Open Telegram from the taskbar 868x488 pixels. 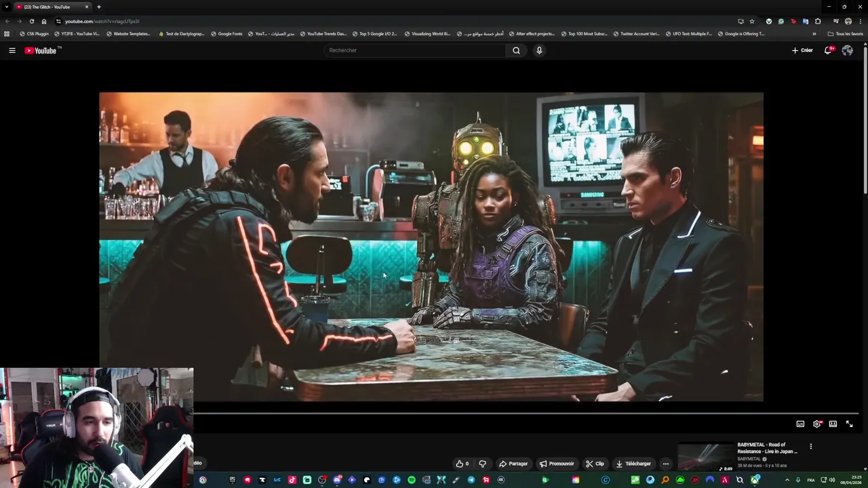[x=471, y=480]
